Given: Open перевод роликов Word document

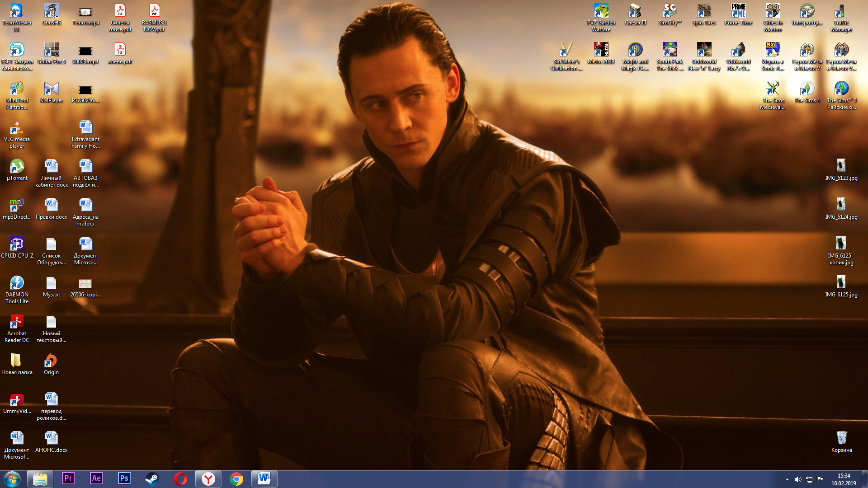Looking at the screenshot, I should (51, 406).
